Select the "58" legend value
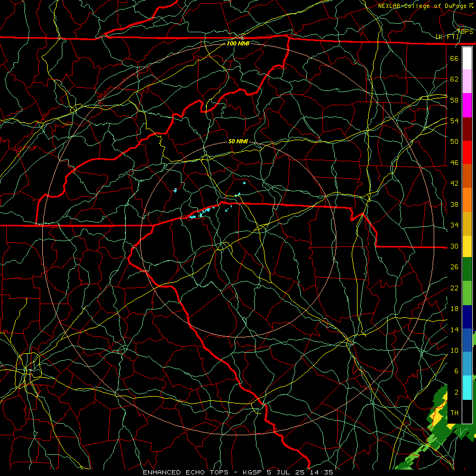 pos(454,100)
